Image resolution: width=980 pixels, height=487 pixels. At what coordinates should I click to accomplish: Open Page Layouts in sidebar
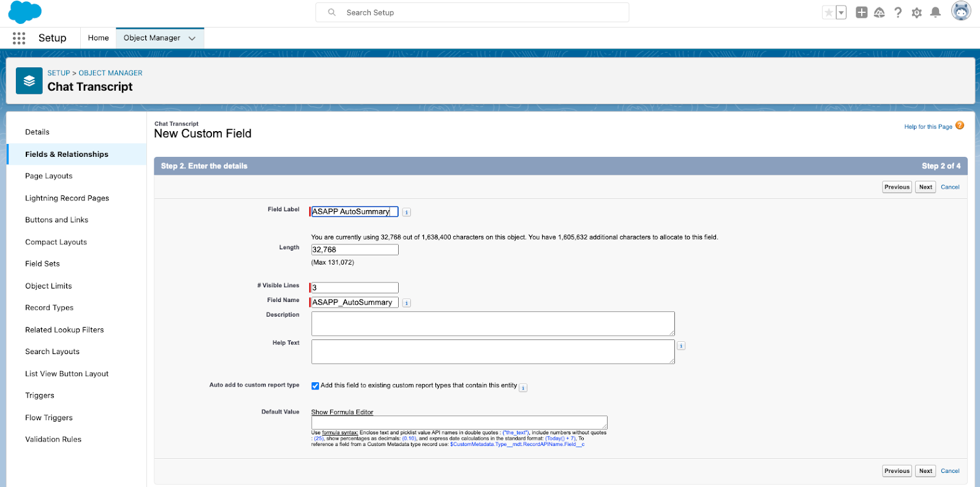[x=49, y=176]
